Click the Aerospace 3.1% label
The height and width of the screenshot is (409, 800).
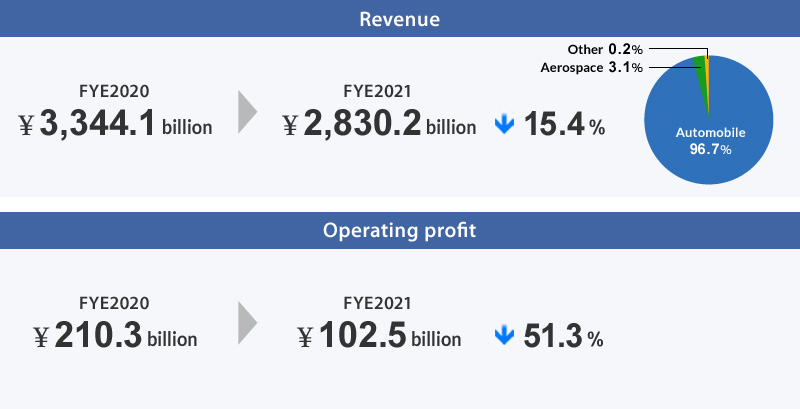pyautogui.click(x=591, y=67)
